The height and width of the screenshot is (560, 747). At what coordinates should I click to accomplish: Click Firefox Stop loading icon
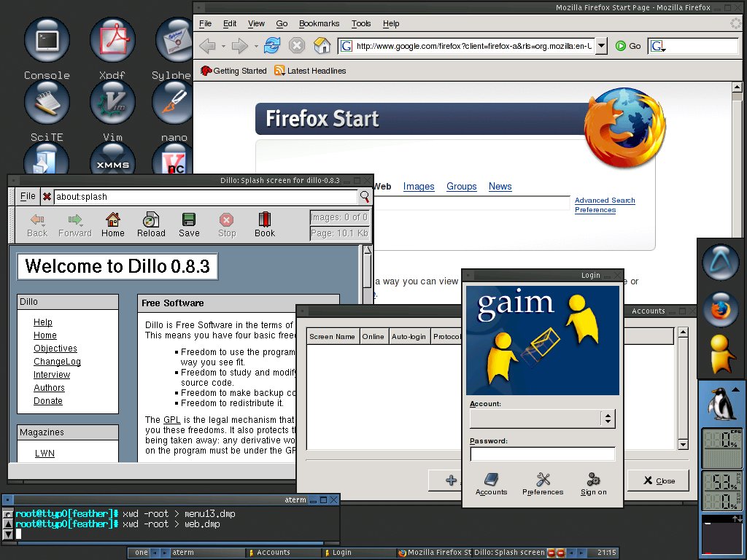point(297,46)
